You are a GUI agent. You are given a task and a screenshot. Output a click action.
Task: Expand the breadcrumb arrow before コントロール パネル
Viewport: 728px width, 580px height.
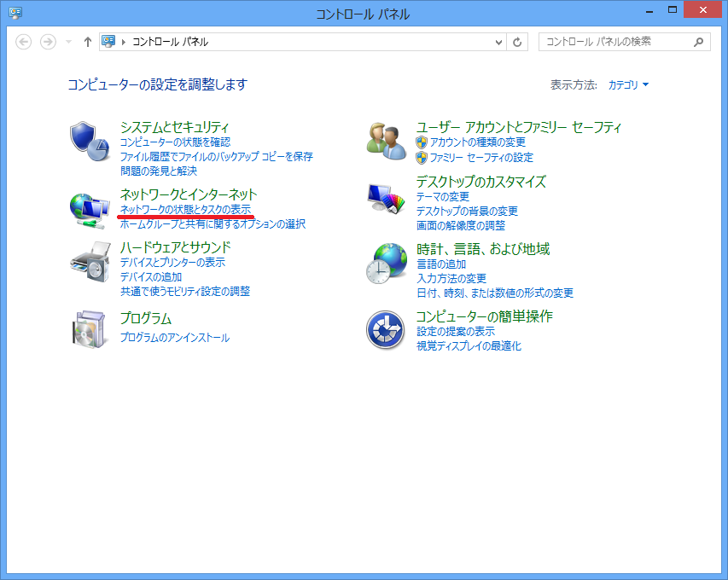click(124, 43)
